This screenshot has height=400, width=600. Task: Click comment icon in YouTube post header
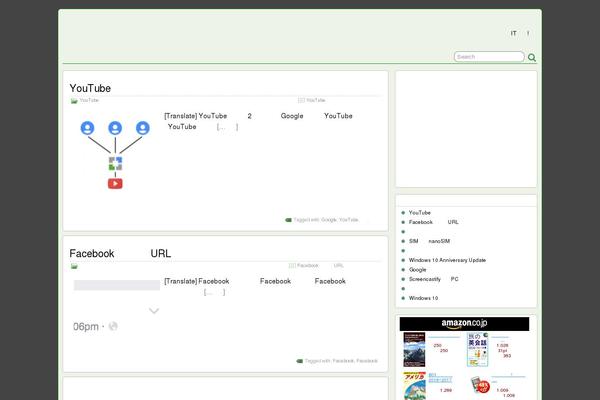point(301,100)
